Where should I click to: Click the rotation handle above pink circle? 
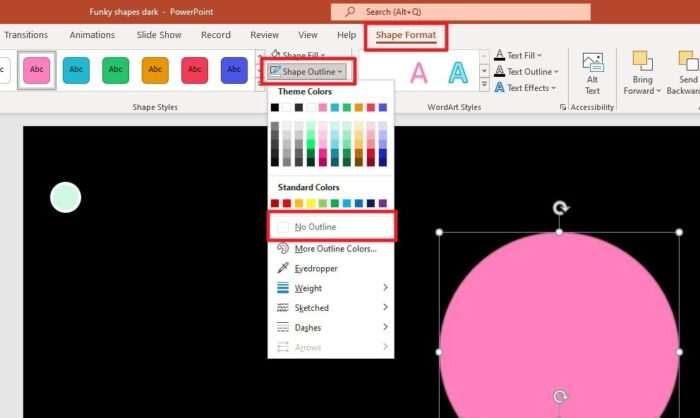560,208
